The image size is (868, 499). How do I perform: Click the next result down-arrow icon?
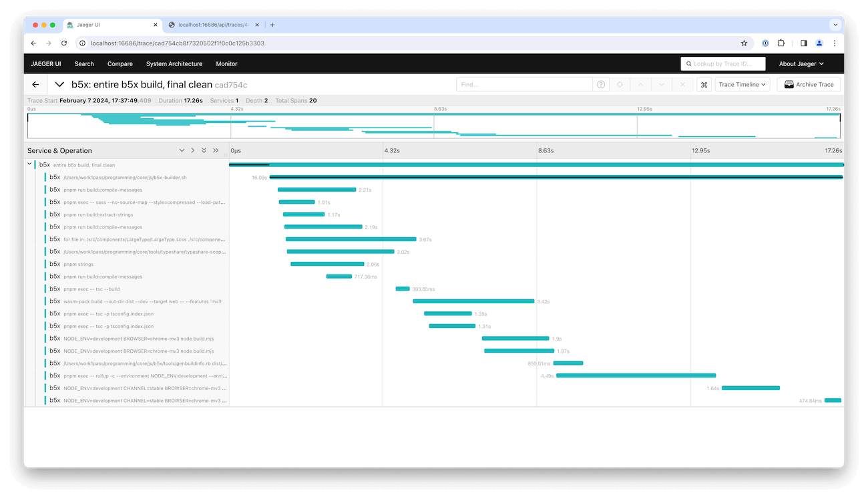[661, 84]
